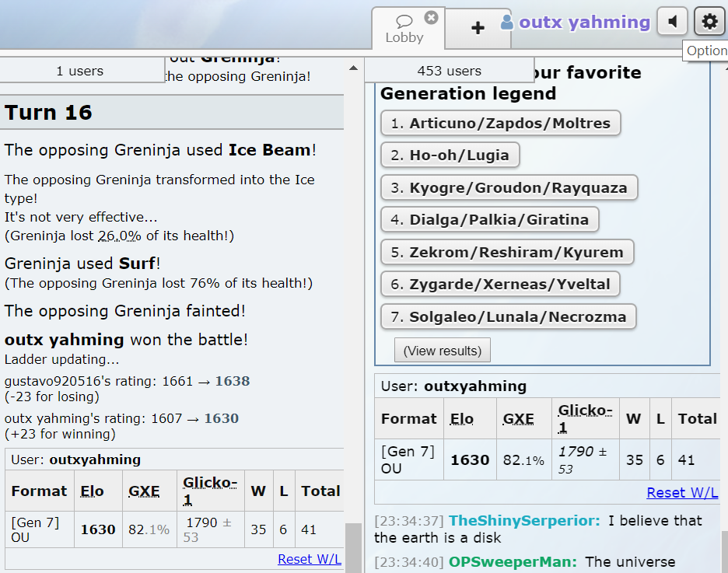Viewport: 728px width, 573px height.
Task: Vote for Articuno/Zapdos/Moltres option
Action: tap(500, 123)
